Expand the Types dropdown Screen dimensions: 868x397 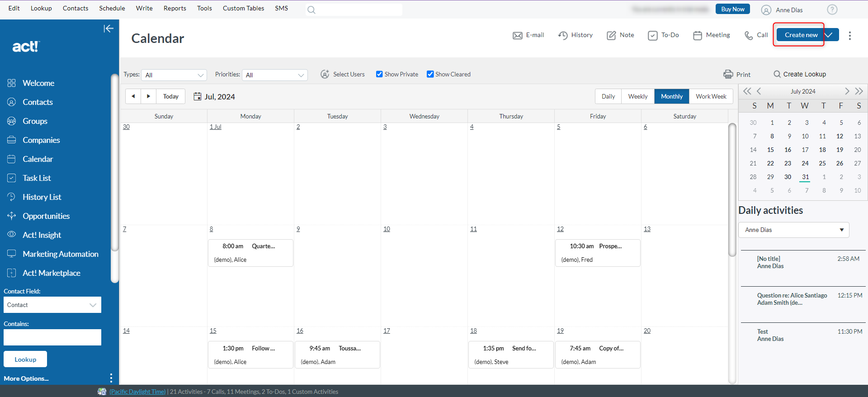tap(174, 75)
